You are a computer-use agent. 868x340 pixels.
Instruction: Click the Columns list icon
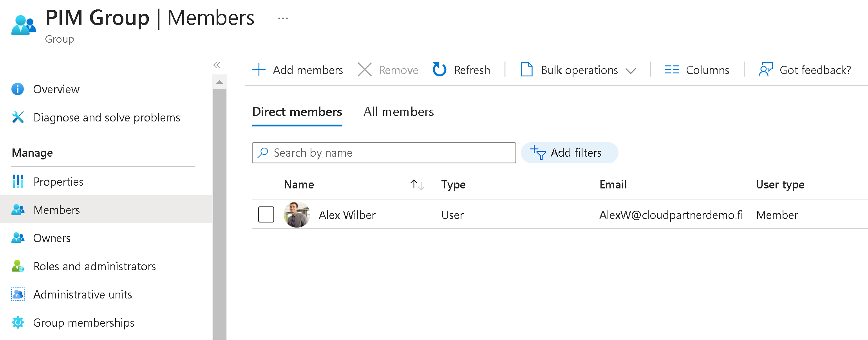click(672, 70)
